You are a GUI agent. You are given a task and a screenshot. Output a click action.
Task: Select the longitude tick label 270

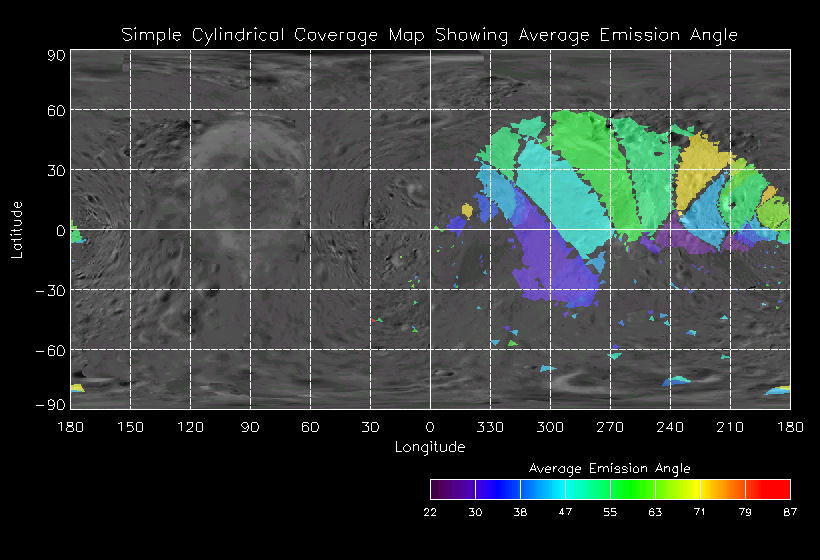(x=610, y=426)
